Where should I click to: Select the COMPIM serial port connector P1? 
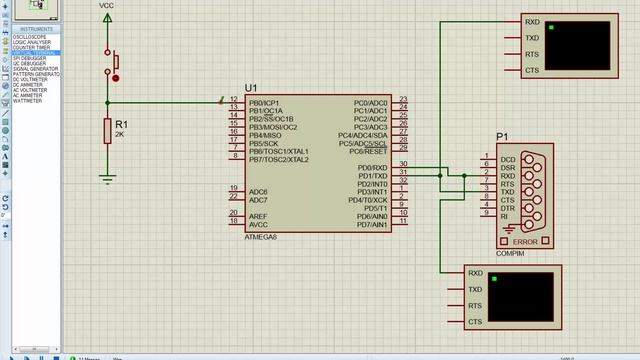pyautogui.click(x=525, y=196)
